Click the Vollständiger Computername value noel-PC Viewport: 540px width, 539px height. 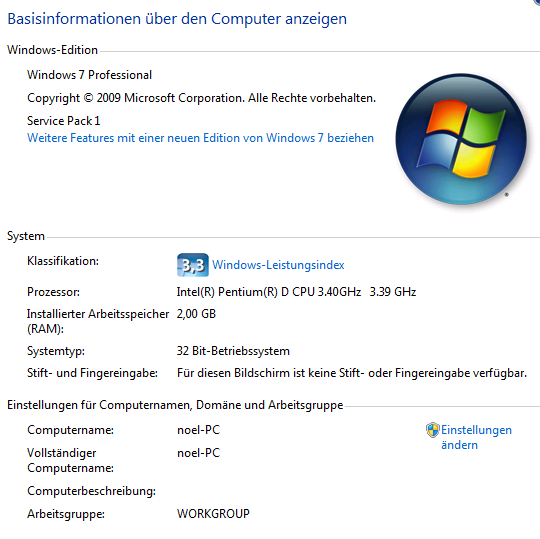click(198, 453)
